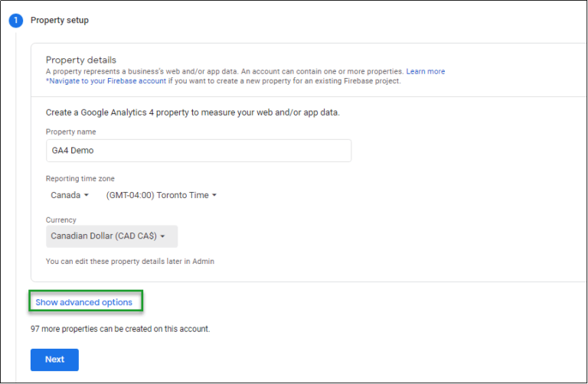This screenshot has height=384, width=588.
Task: Click the Property setup step heading
Action: [x=60, y=20]
